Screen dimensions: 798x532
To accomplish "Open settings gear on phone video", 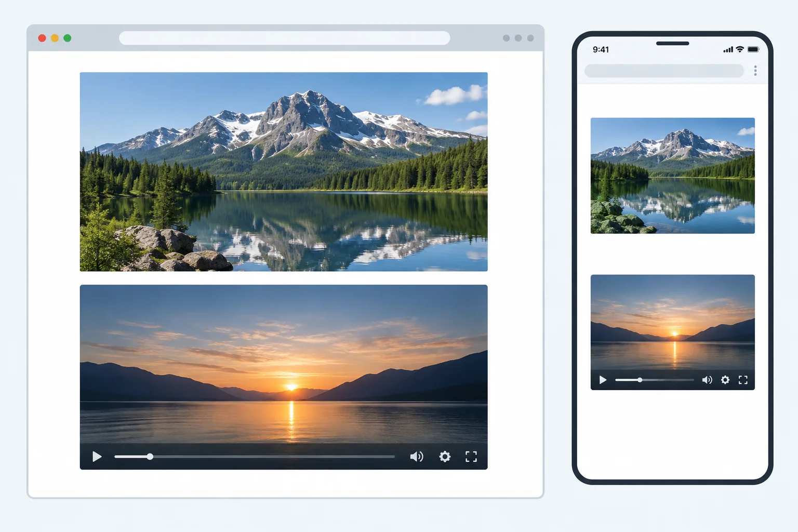I will click(x=725, y=380).
